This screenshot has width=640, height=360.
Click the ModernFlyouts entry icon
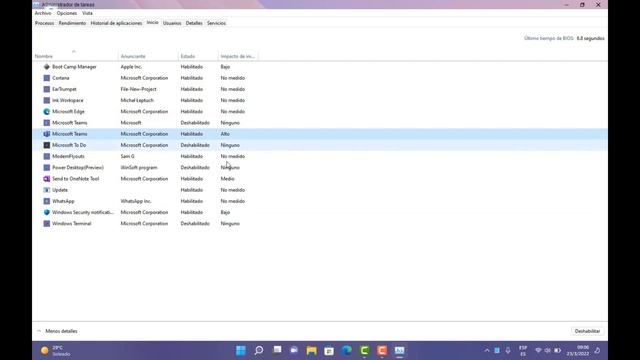coord(47,156)
